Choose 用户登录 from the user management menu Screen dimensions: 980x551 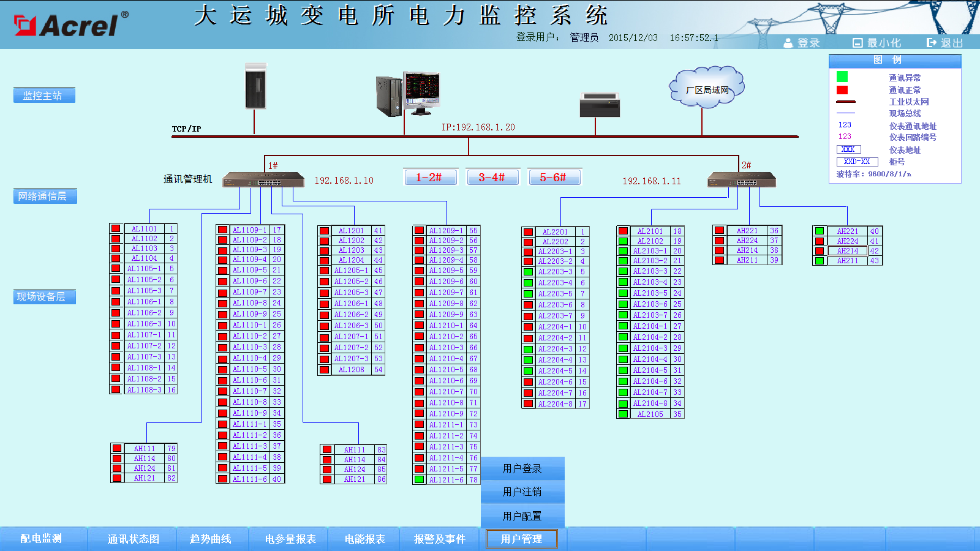[522, 468]
